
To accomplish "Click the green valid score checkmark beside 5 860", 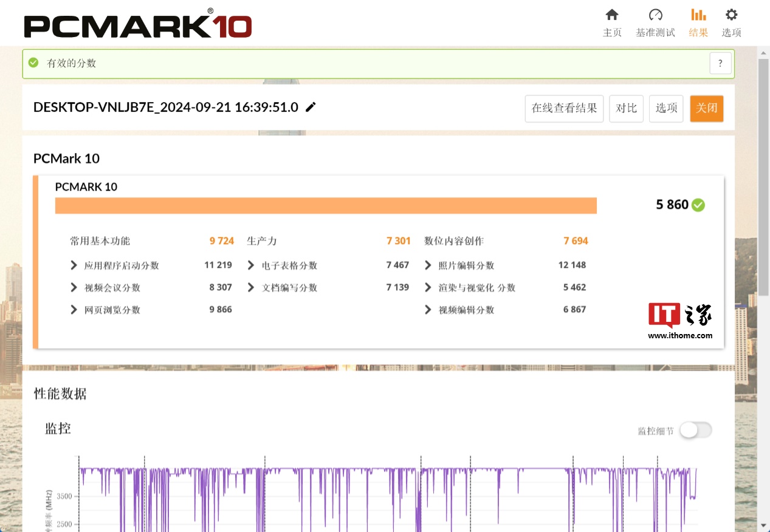I will 698,205.
